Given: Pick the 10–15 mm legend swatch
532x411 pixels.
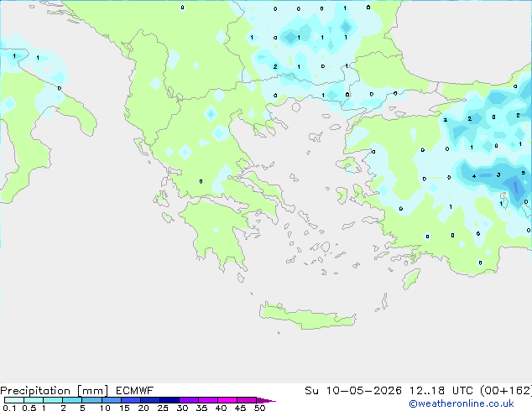Looking at the screenshot, I should [x=111, y=400].
